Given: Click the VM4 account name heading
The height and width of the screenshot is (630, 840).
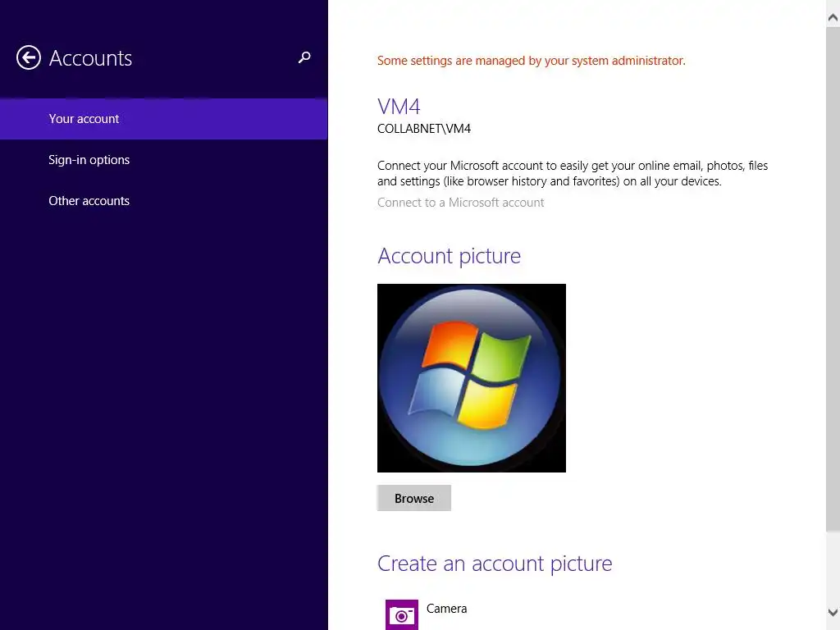Looking at the screenshot, I should (399, 107).
